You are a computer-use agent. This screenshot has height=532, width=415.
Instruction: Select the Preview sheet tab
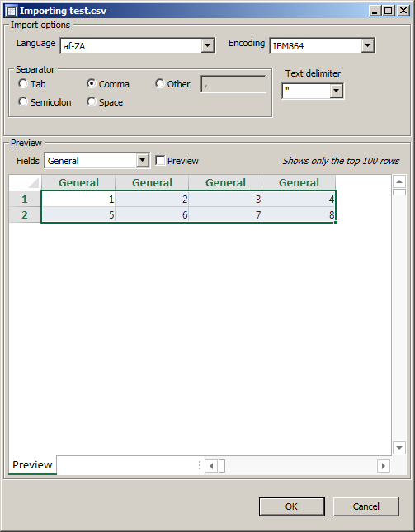32,465
